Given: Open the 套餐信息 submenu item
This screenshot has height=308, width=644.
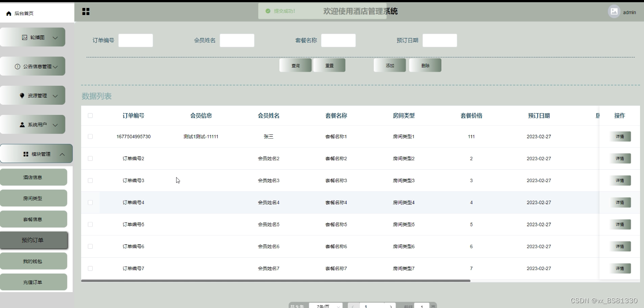Looking at the screenshot, I should coord(33,219).
